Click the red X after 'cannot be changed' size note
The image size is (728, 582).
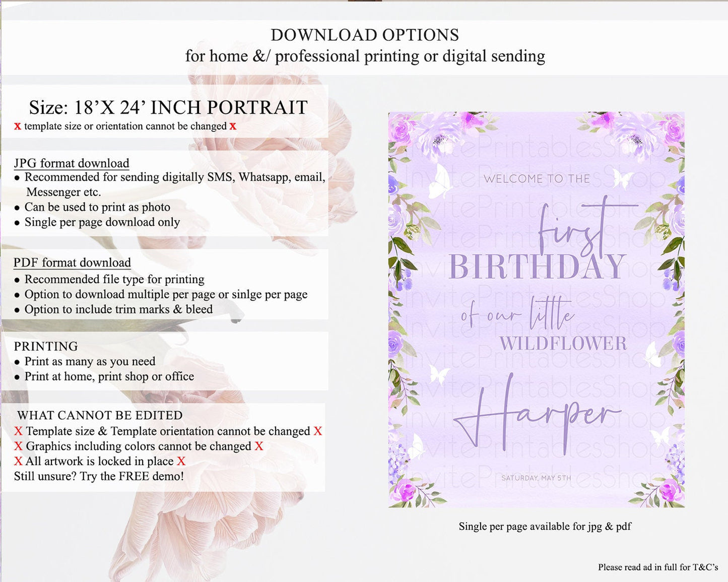[233, 126]
